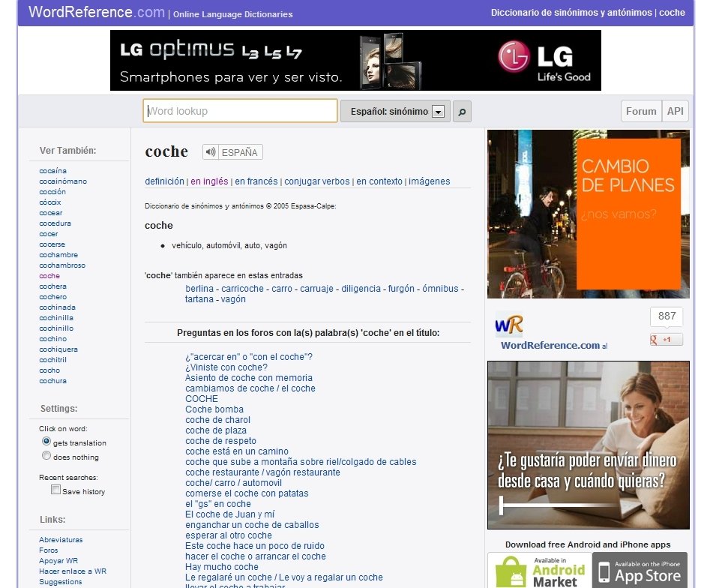Screen dimensions: 722x588
Task: Click the send money advertisement image
Action: pos(589,445)
